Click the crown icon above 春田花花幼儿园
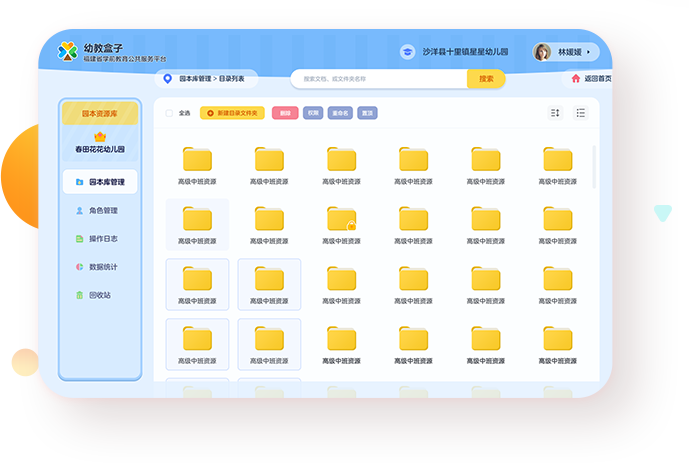 coord(100,136)
